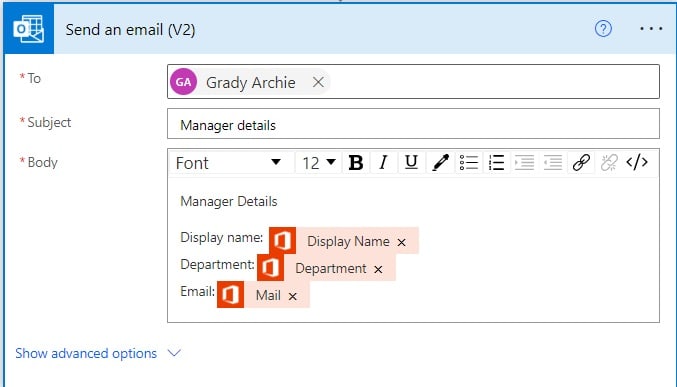Image resolution: width=677 pixels, height=387 pixels.
Task: Toggle underline formatting
Action: point(411,163)
